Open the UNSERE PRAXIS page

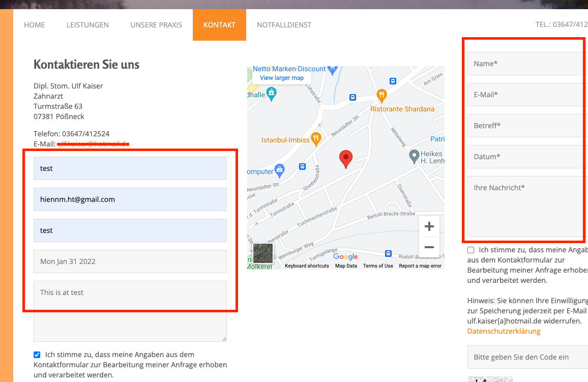[x=156, y=25]
